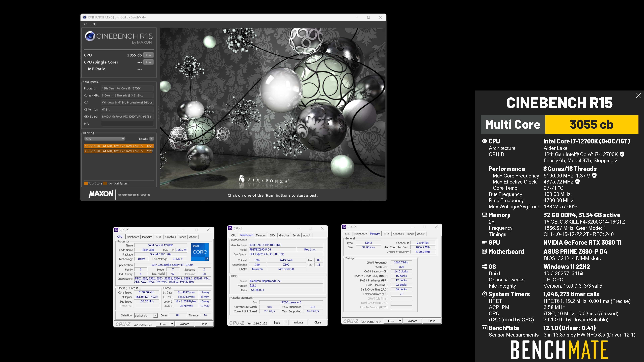Open SPD tab in first CPU-Z window
The image size is (644, 362).
click(158, 237)
